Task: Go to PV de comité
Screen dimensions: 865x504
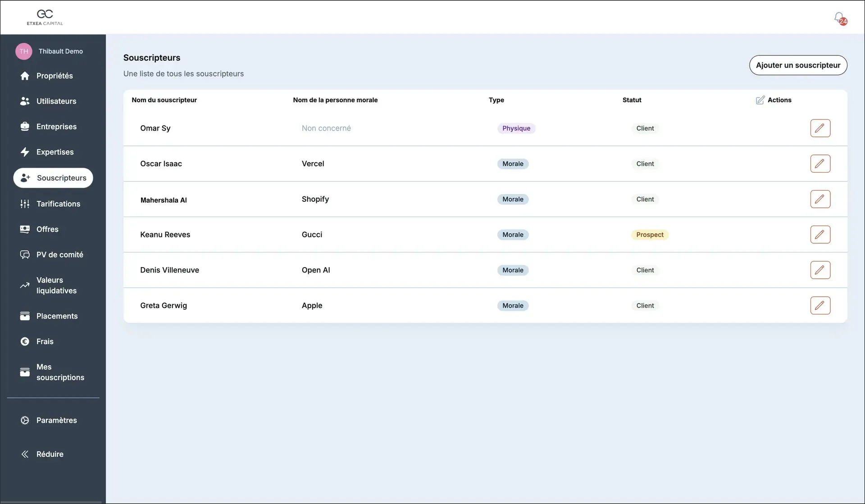Action: point(59,255)
